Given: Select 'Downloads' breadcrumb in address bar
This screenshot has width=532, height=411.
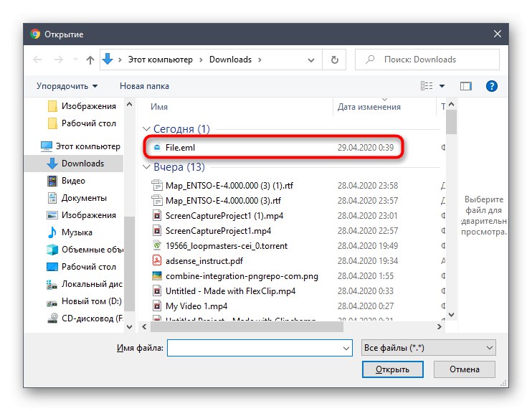Looking at the screenshot, I should [230, 60].
